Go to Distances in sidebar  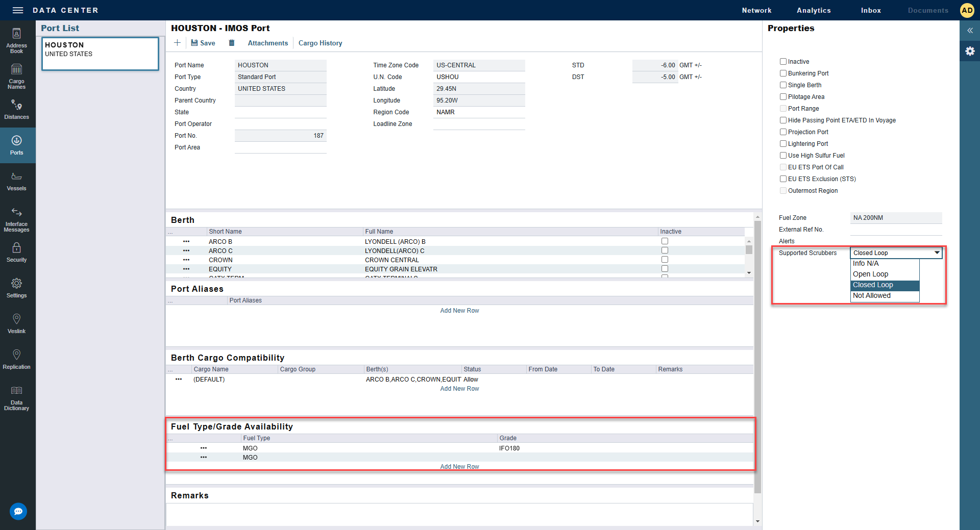(x=16, y=110)
